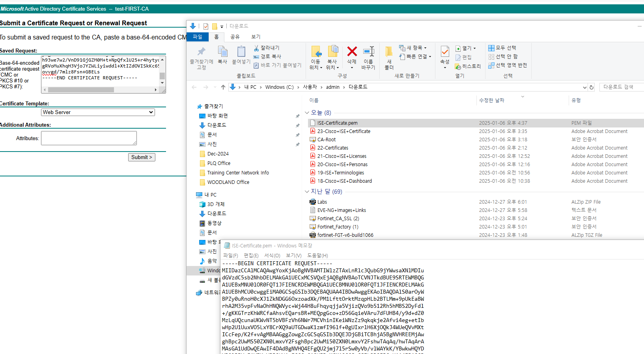The image size is (644, 354).
Task: Open the Notepad Help menu
Action: pyautogui.click(x=317, y=256)
